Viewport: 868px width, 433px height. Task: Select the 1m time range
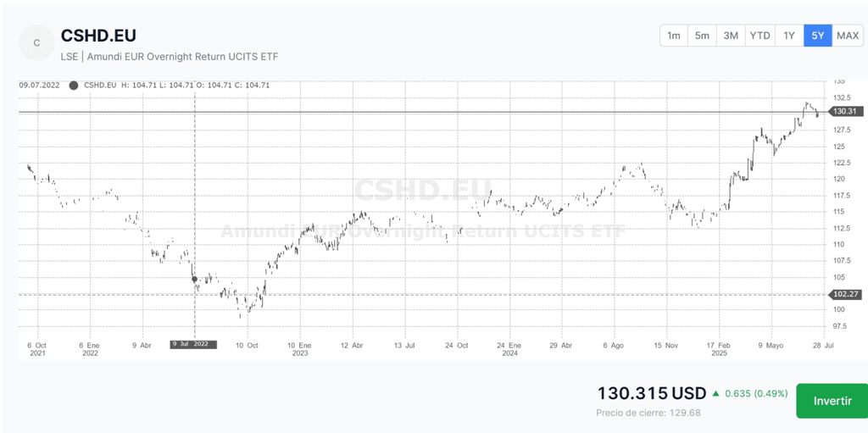click(x=674, y=36)
